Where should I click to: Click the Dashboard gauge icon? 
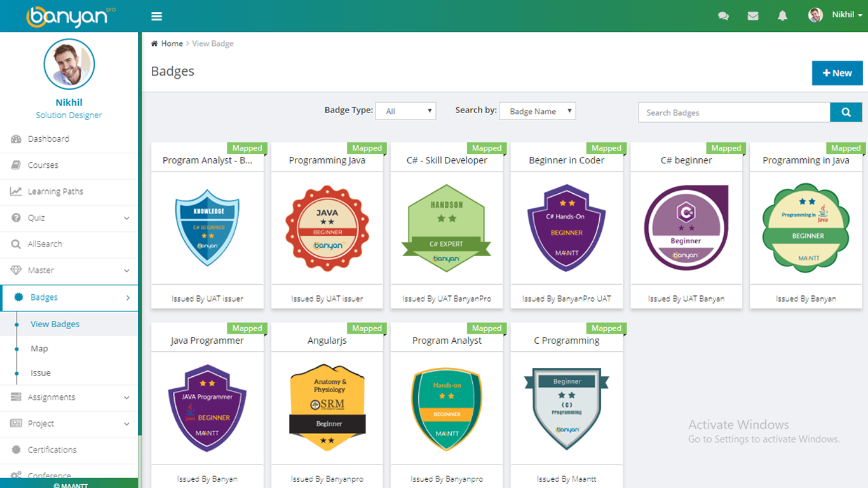(16, 139)
